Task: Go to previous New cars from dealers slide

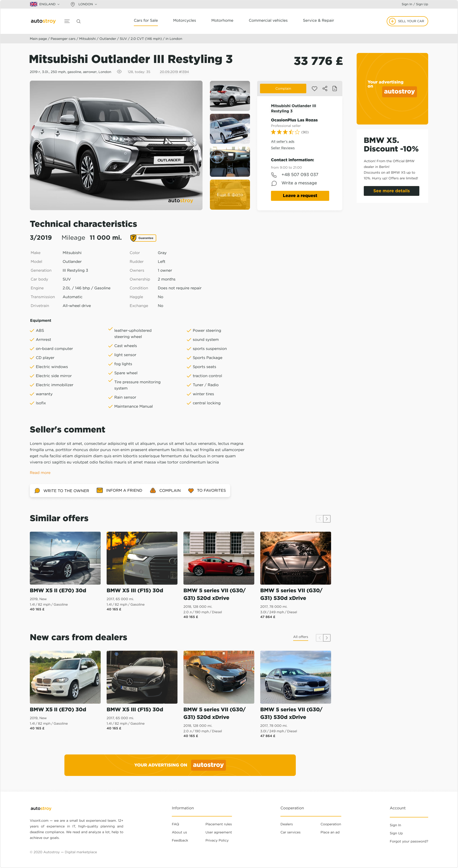Action: [319, 638]
